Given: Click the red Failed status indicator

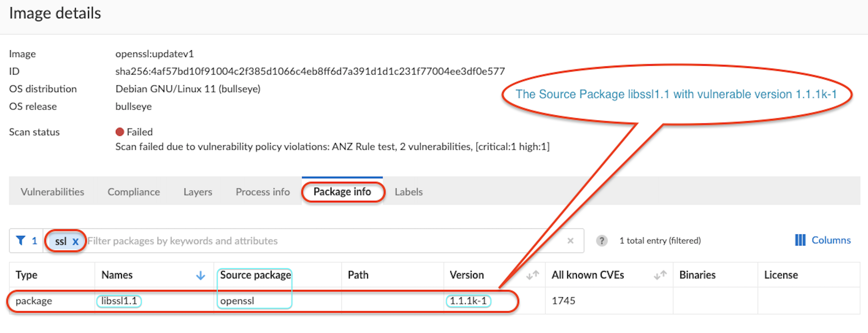Looking at the screenshot, I should point(120,132).
